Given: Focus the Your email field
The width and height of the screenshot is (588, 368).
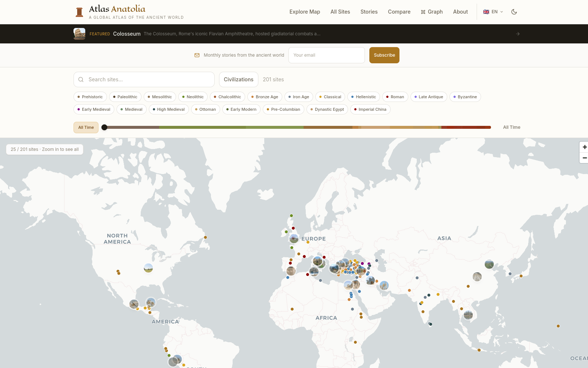Looking at the screenshot, I should pos(327,55).
